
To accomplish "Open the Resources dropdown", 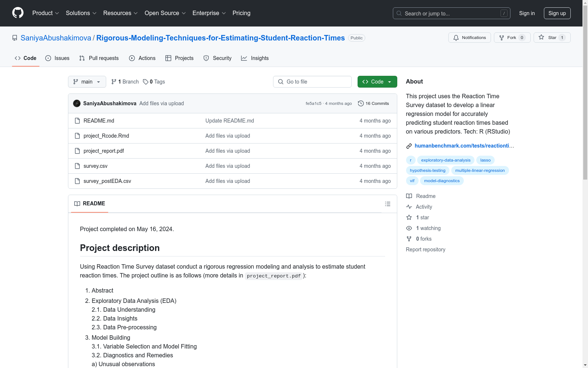I will [x=121, y=13].
